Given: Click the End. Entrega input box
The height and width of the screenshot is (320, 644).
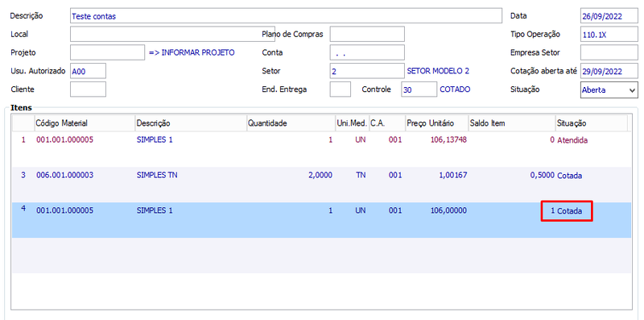Looking at the screenshot, I should [x=340, y=89].
